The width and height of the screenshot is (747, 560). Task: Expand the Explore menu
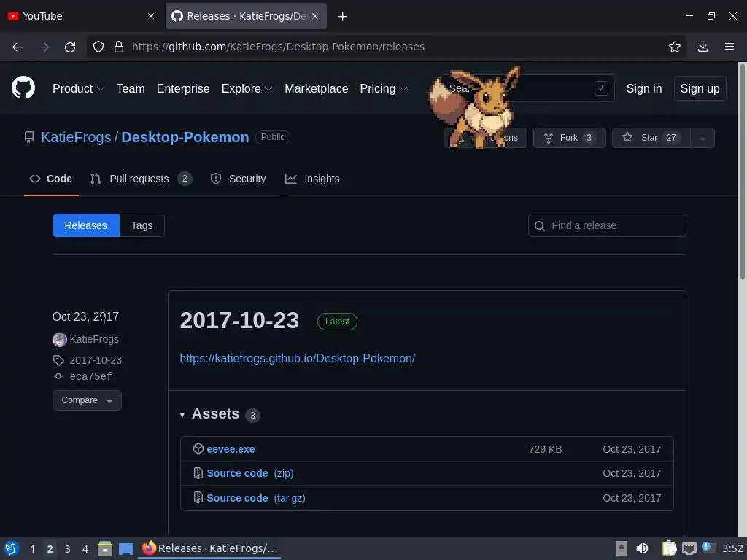click(247, 88)
